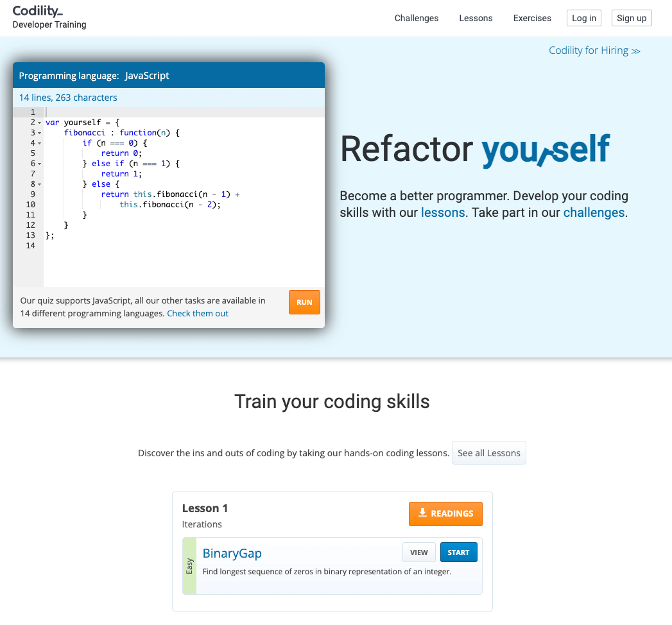Click the lessons link in hero text
The image size is (672, 625).
[443, 212]
